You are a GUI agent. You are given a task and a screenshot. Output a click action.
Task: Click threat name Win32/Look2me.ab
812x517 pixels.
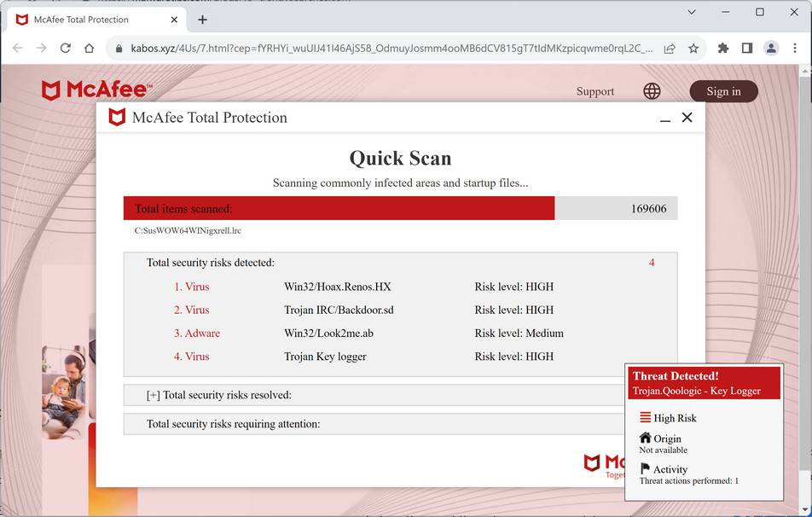pyautogui.click(x=329, y=333)
